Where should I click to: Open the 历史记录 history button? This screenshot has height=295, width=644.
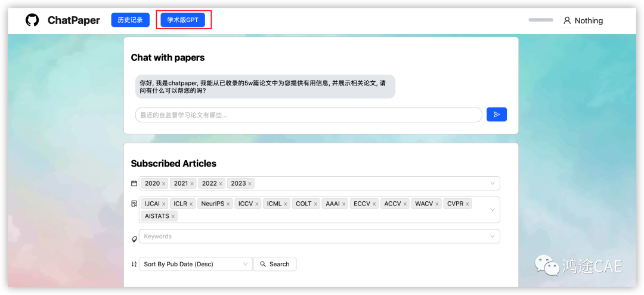point(130,20)
